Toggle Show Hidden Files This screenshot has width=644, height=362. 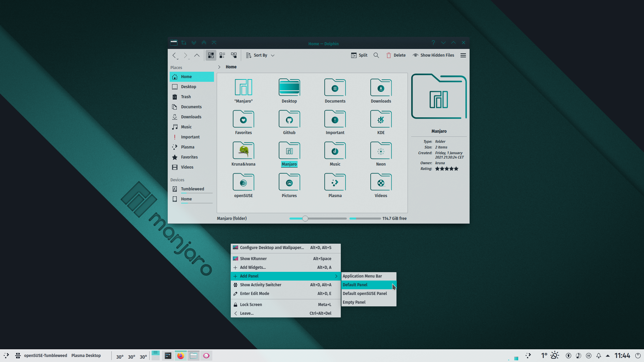coord(433,55)
